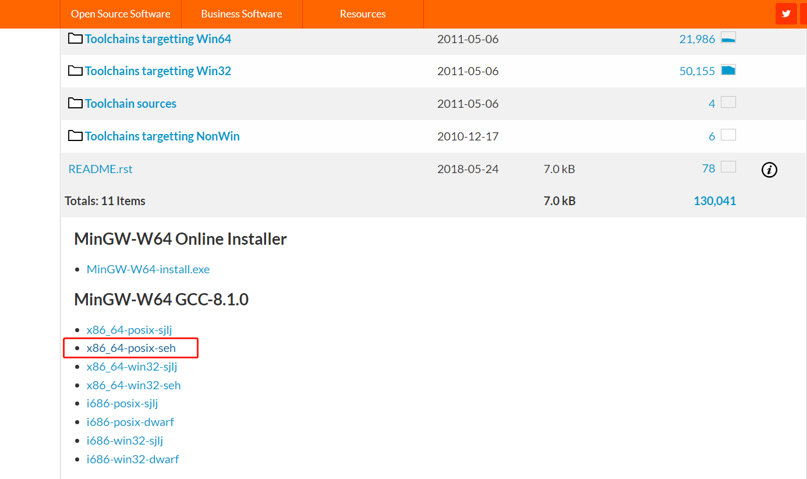
Task: Click the download count 4 for Toolchain sources
Action: (712, 104)
